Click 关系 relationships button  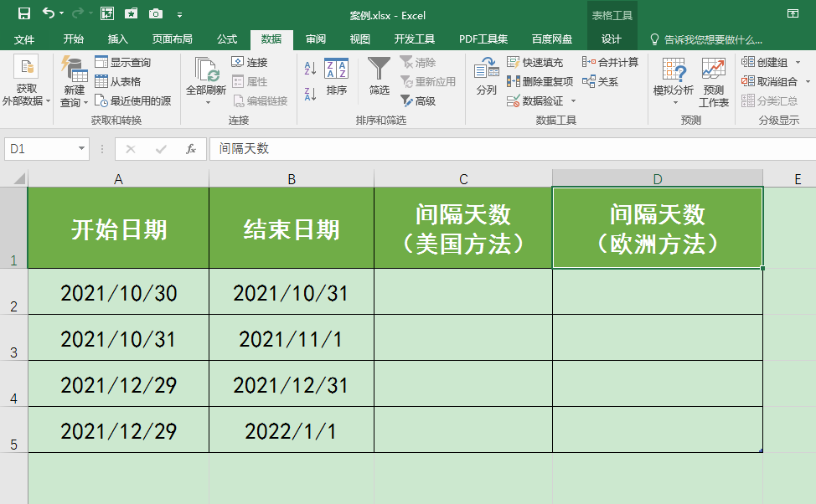pyautogui.click(x=600, y=82)
